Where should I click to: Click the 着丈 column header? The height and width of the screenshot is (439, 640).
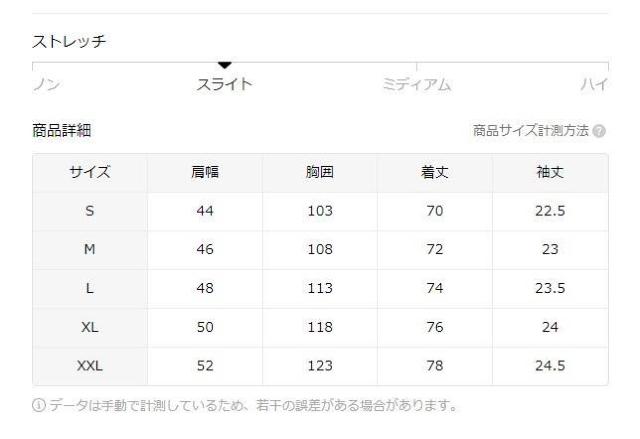(x=435, y=173)
